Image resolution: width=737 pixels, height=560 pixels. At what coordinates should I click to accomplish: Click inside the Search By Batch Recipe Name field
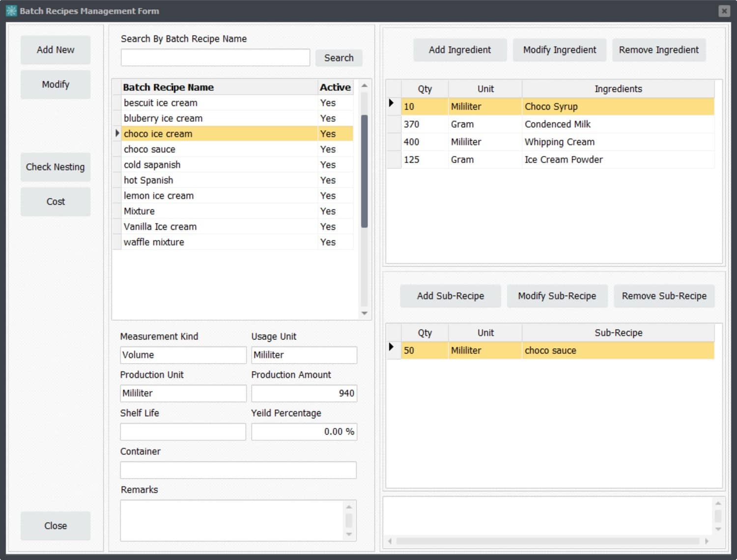pyautogui.click(x=215, y=57)
